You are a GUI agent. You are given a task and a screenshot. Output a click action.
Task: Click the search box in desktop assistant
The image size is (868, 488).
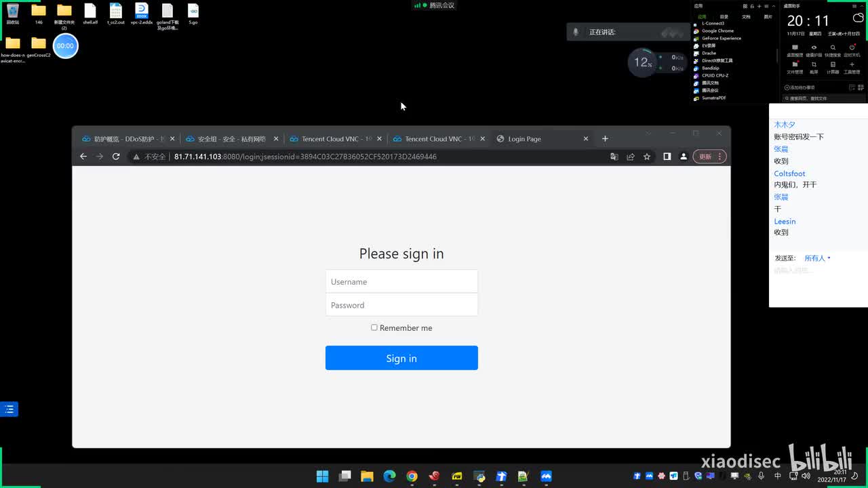(x=824, y=98)
